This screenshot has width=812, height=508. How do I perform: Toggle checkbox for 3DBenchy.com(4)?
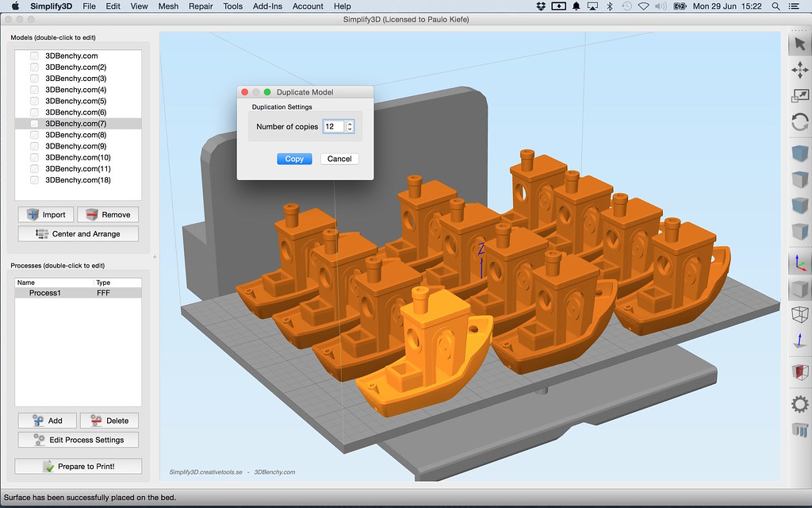coord(34,90)
